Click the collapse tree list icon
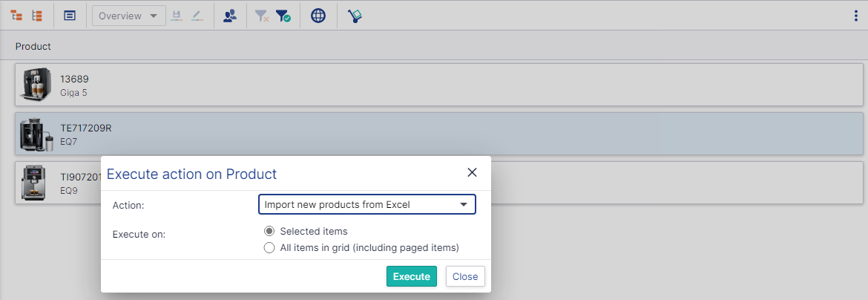 [x=38, y=16]
